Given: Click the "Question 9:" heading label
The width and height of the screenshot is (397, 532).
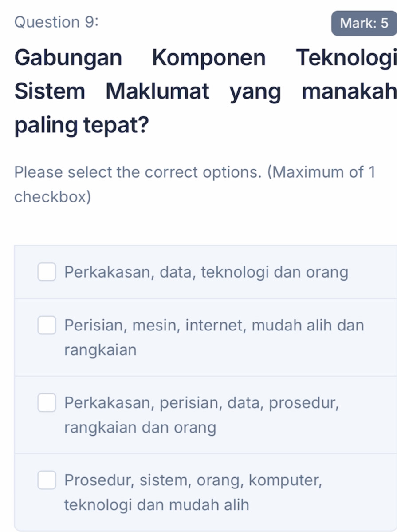Looking at the screenshot, I should coord(56,22).
